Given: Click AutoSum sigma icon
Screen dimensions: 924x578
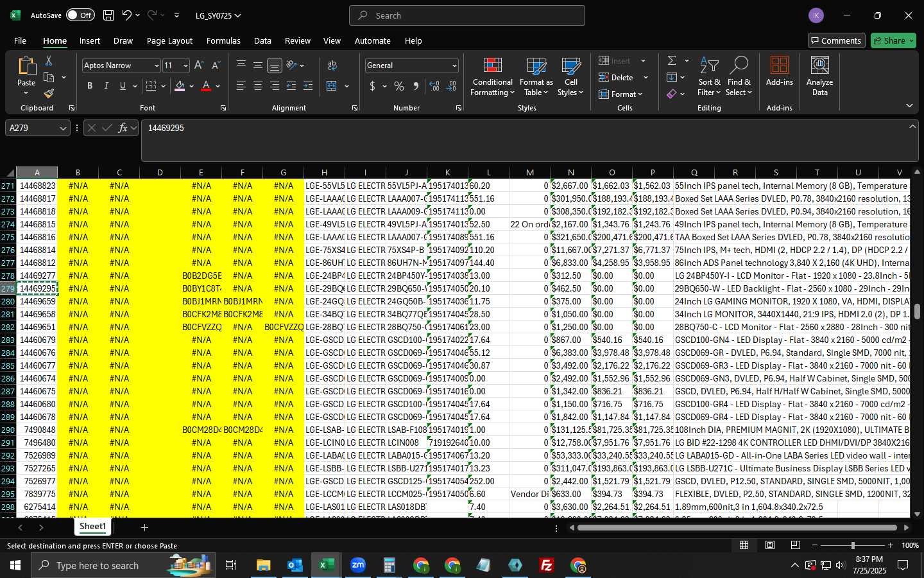Looking at the screenshot, I should pos(672,60).
